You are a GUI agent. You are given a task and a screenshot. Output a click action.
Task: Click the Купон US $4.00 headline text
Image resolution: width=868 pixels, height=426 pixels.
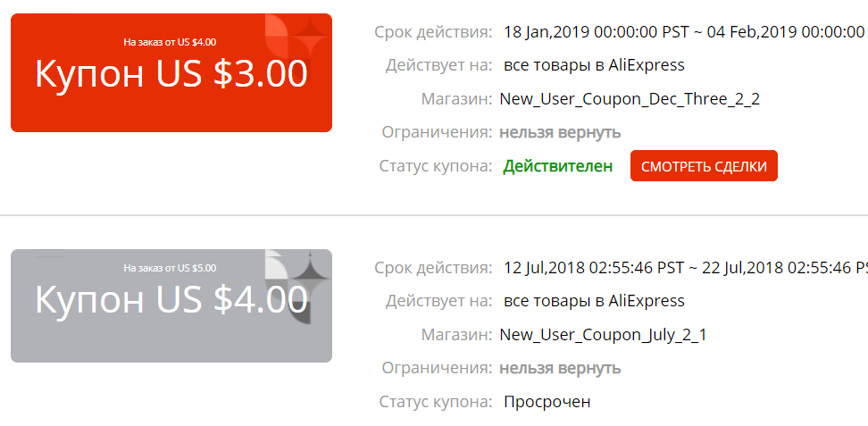point(171,300)
